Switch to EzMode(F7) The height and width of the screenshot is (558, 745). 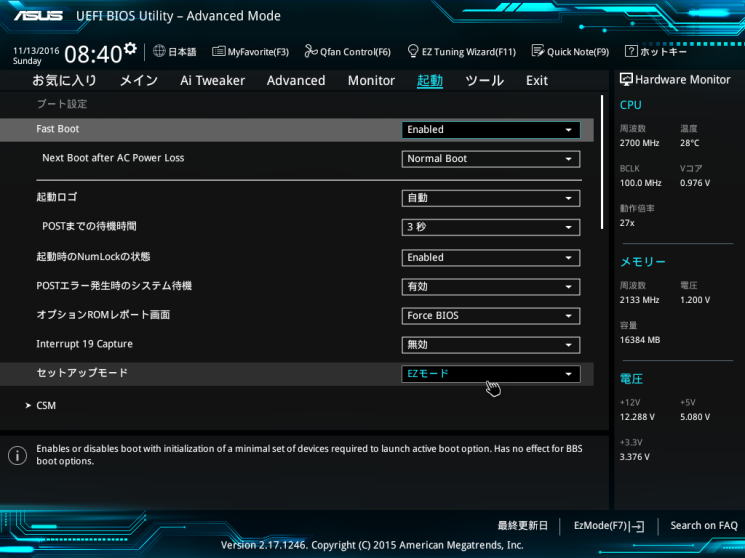pyautogui.click(x=609, y=526)
